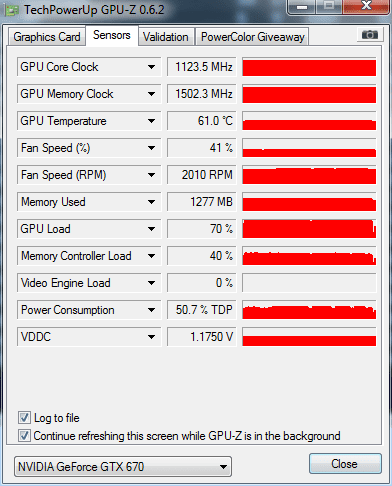Click the GPU-Z app icon in title bar
Screen dimensions: 392x486
[11, 10]
